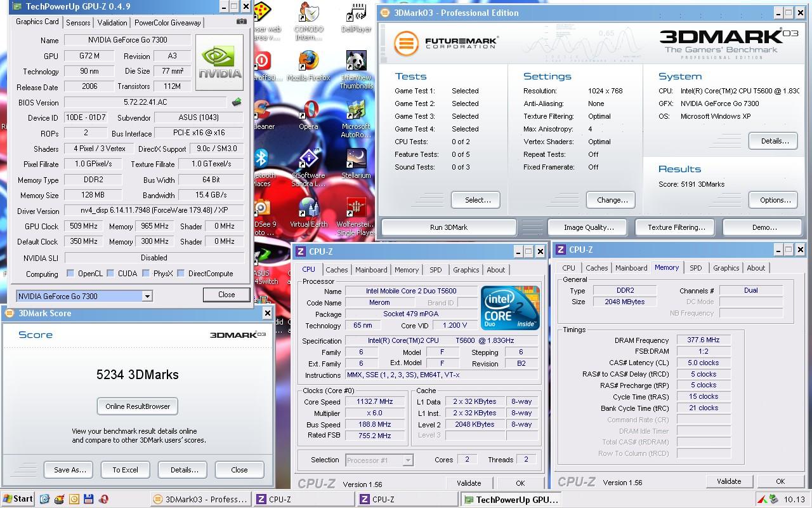Click the DRAM Frequency value 377.6 MHz
Viewport: 812px width, 508px height.
click(704, 340)
